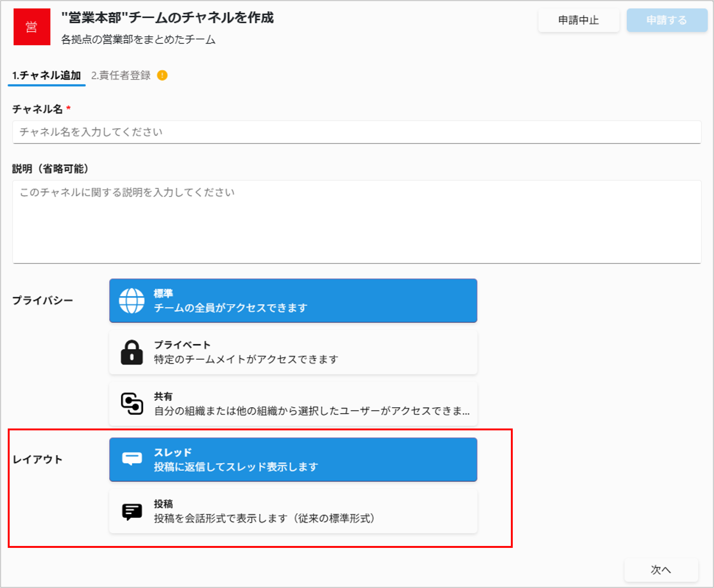
Task: Click the message icon for 投稿
Action: point(132,511)
